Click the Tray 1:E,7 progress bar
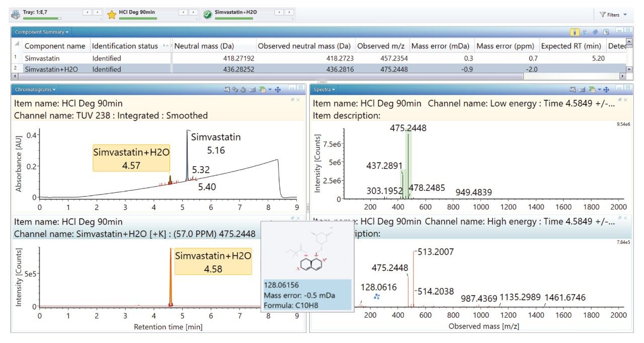This screenshot has width=644, height=343. [x=42, y=18]
